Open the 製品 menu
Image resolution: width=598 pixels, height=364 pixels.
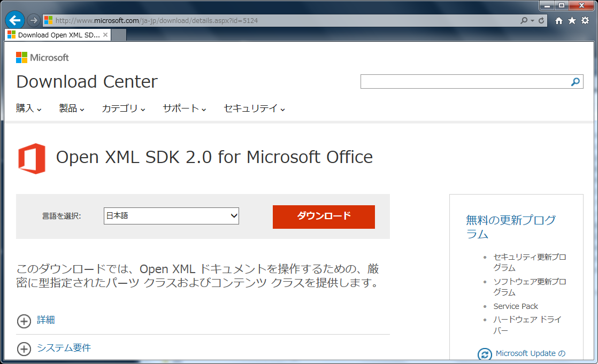point(72,109)
